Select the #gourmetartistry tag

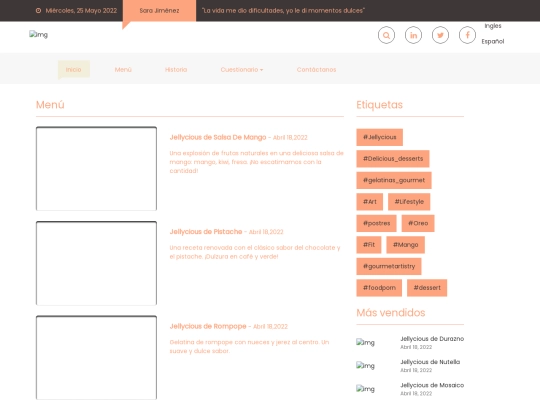tap(389, 266)
